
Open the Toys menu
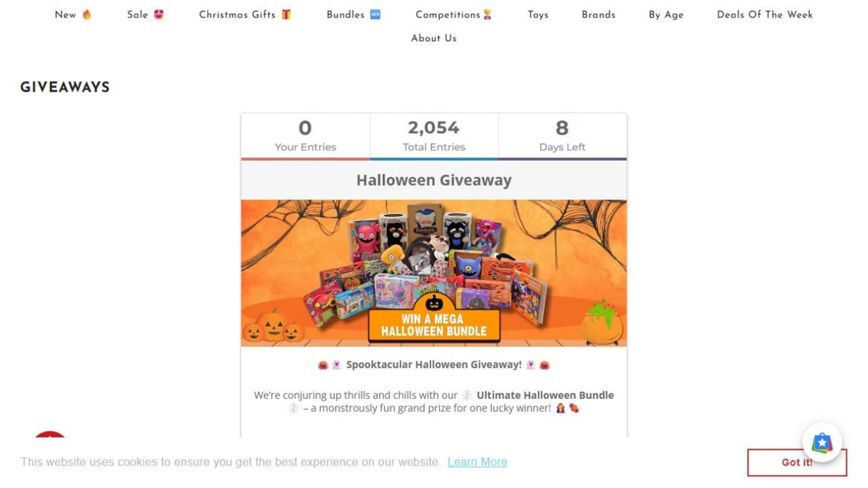(x=538, y=14)
